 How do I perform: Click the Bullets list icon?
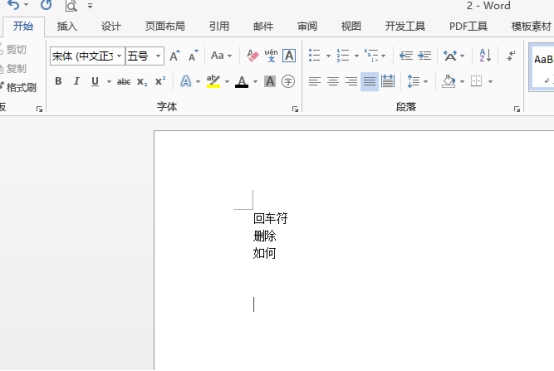click(x=314, y=56)
